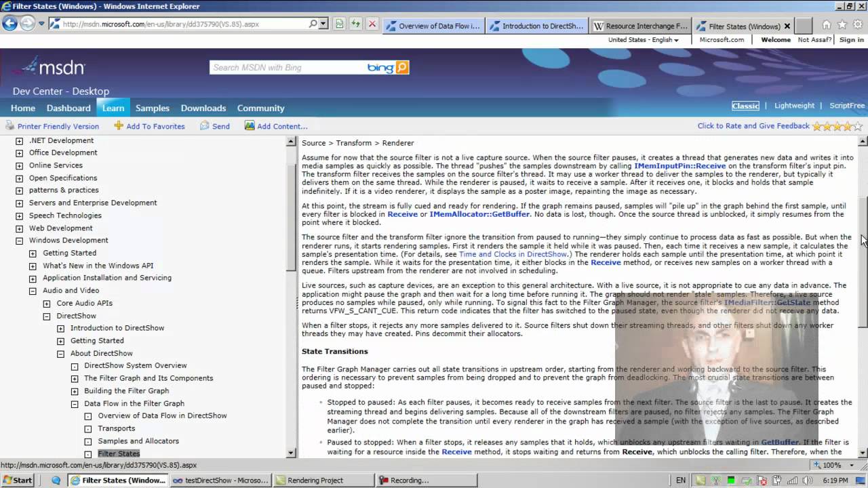
Task: Collapse Data Flow in the Filter Graph node
Action: click(x=75, y=404)
